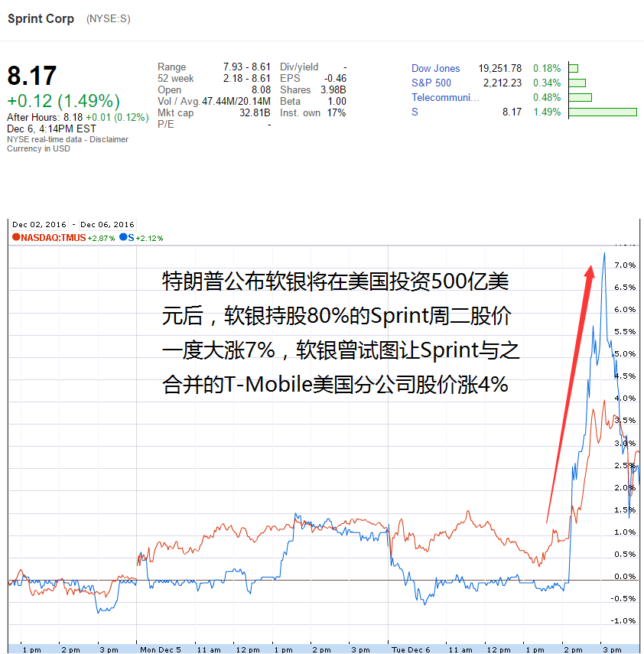Click the green bar for S&P 500
Screen dimensions: 644x654
(x=577, y=83)
